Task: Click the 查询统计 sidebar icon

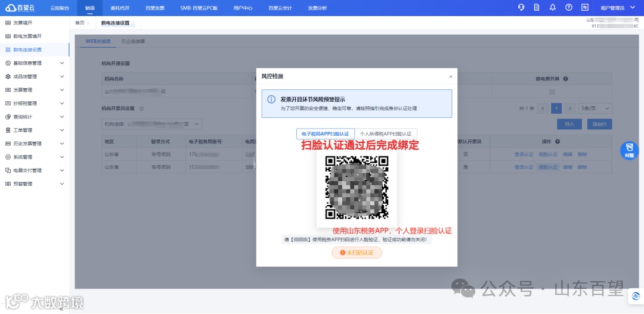Action: [8, 117]
